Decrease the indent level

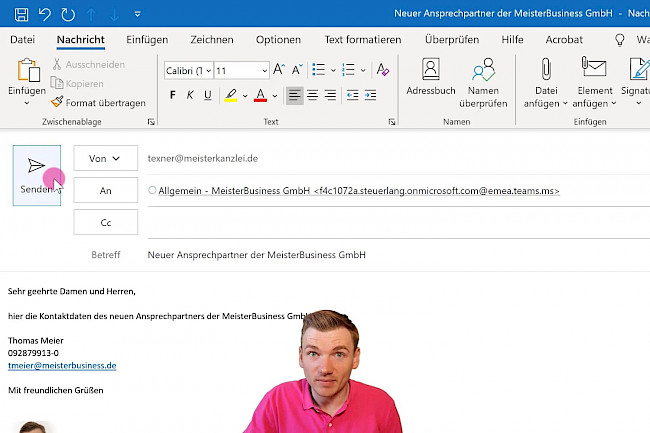click(x=352, y=96)
